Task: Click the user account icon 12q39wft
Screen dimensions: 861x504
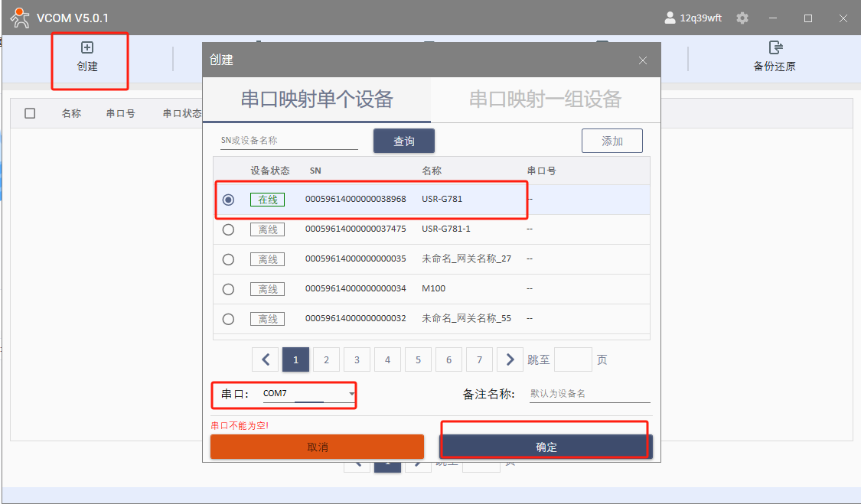Action: [670, 18]
